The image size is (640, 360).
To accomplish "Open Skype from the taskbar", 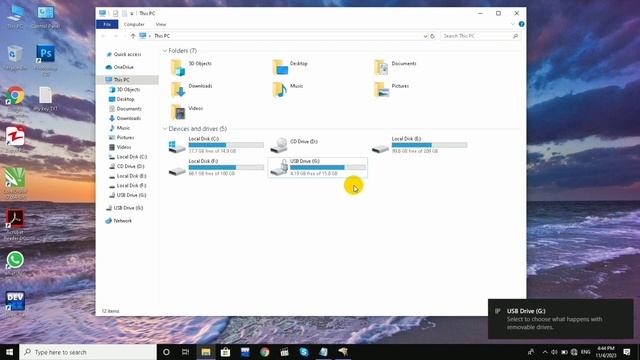I will pyautogui.click(x=304, y=352).
